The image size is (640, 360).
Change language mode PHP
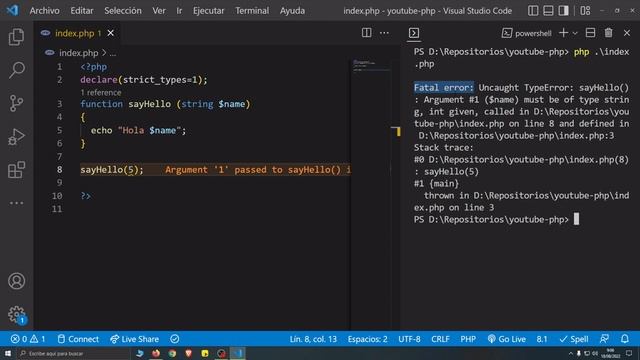pos(468,339)
